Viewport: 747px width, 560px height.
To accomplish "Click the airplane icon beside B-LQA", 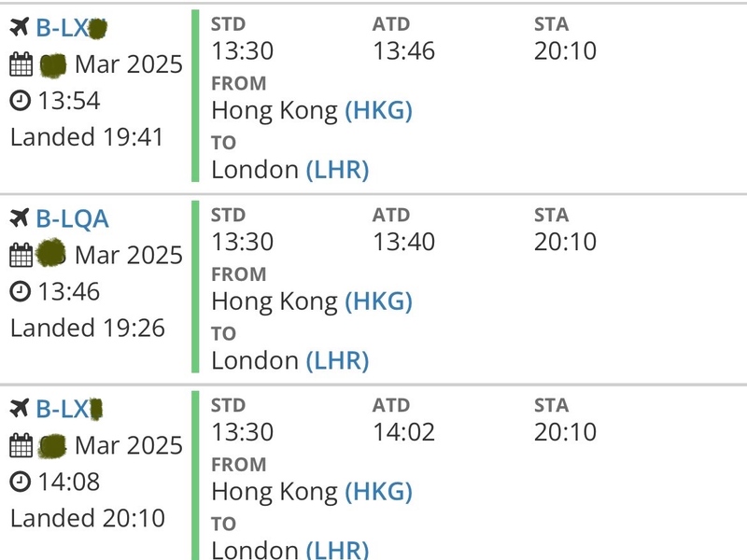I will pyautogui.click(x=20, y=218).
